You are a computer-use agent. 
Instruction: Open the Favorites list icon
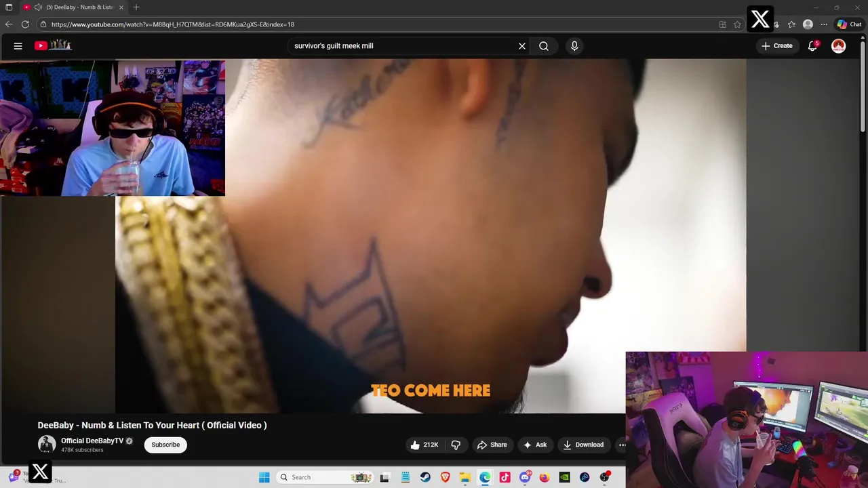(791, 24)
